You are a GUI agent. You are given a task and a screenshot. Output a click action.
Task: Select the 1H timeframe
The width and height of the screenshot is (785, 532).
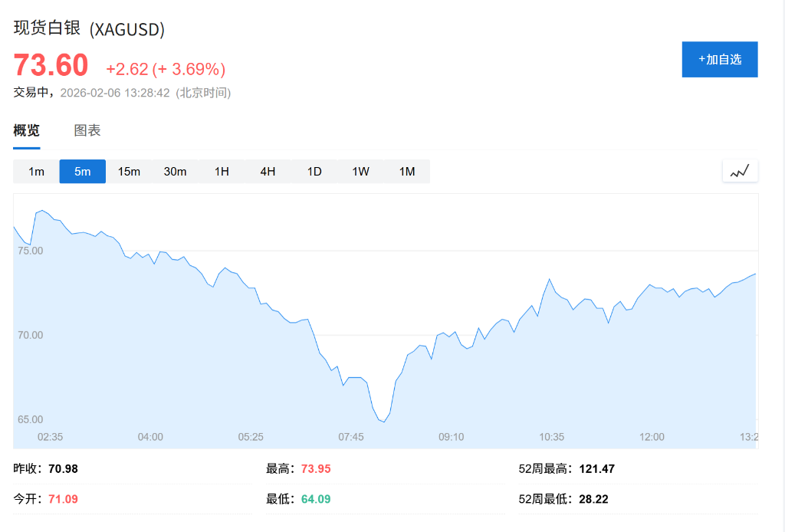221,171
